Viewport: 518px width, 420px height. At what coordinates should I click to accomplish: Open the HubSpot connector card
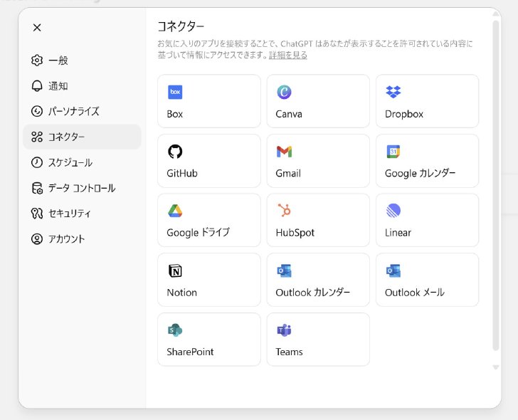pos(318,220)
